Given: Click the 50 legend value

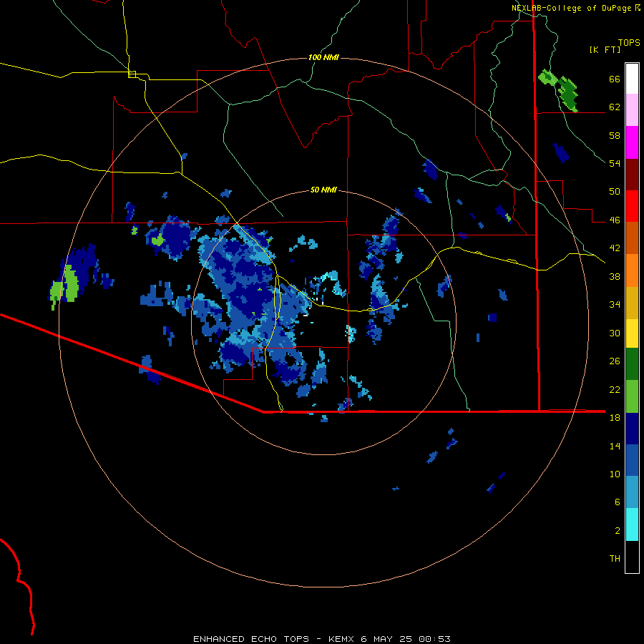Looking at the screenshot, I should click(x=615, y=192).
